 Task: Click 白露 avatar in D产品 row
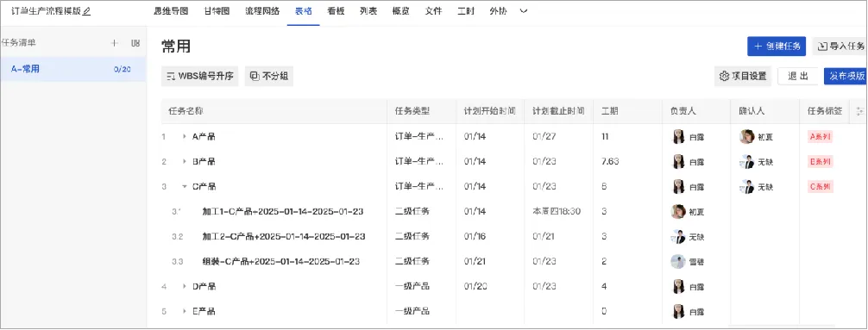click(678, 286)
